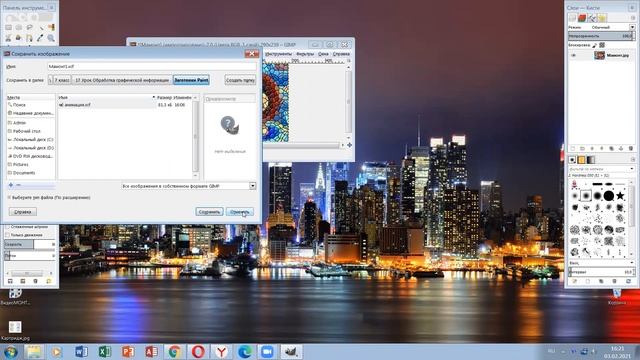Select 'Локальный диск (D:)' in Places
Screen dimensions: 640x360
click(x=31, y=148)
